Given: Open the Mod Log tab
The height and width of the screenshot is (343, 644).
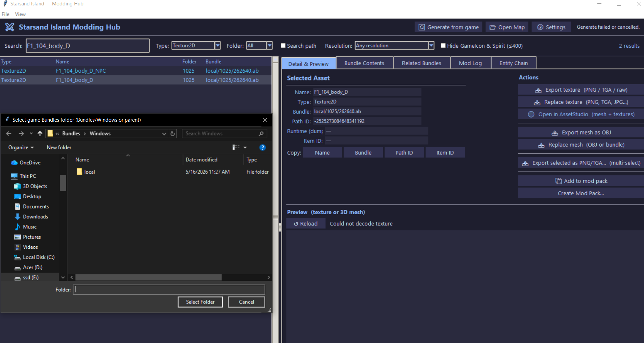Looking at the screenshot, I should (470, 63).
